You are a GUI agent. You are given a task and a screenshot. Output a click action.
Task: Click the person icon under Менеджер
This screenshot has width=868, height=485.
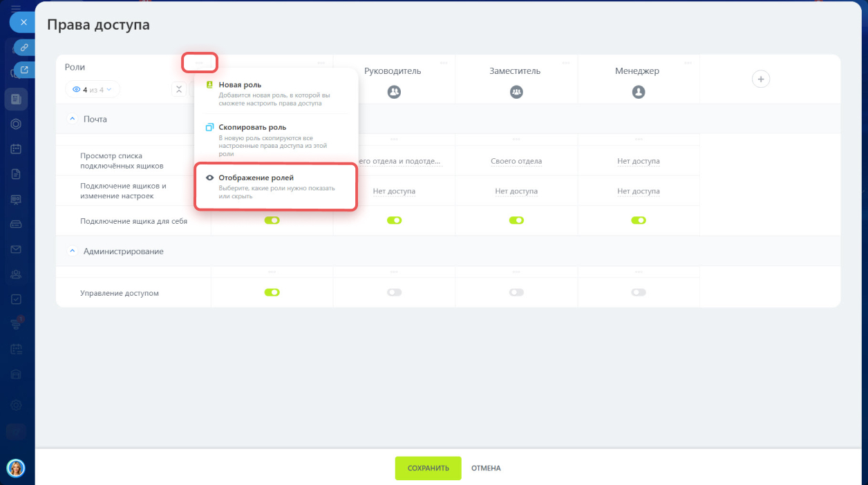(x=639, y=91)
